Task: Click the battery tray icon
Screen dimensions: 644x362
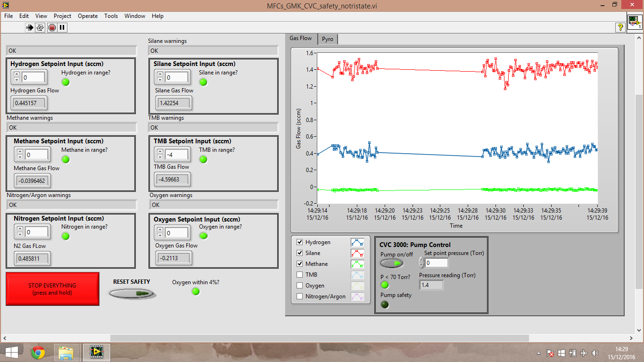Action: [x=573, y=353]
